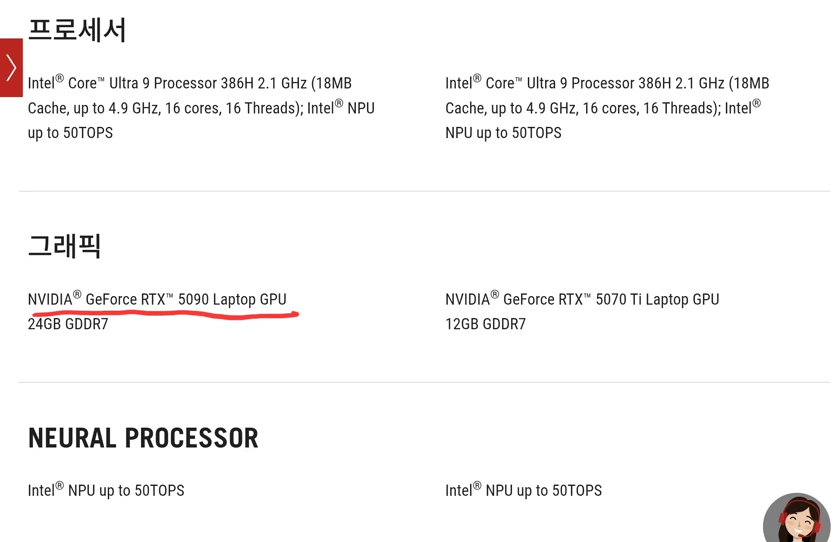
Task: Click left 'up to 50TOPS' line in processor section
Action: pos(70,133)
